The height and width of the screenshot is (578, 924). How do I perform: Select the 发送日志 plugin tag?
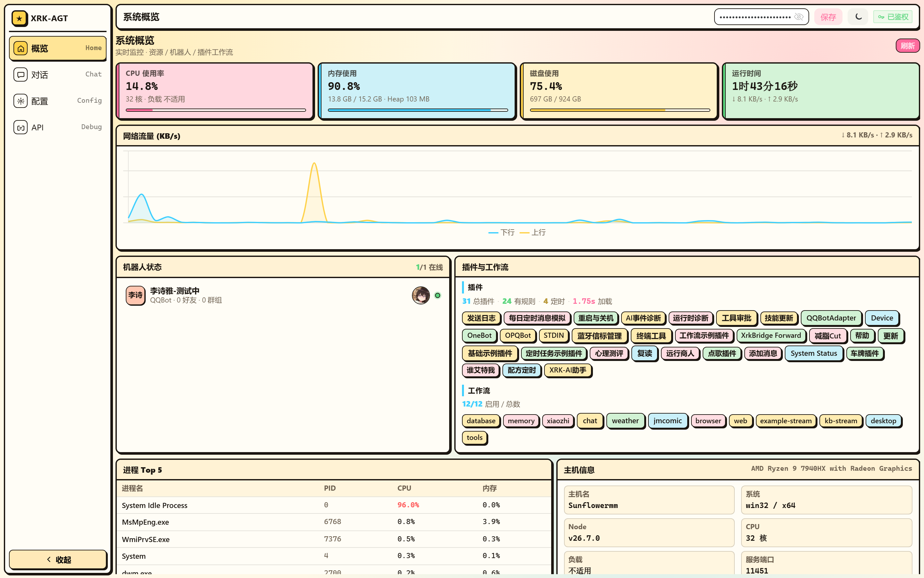(481, 318)
